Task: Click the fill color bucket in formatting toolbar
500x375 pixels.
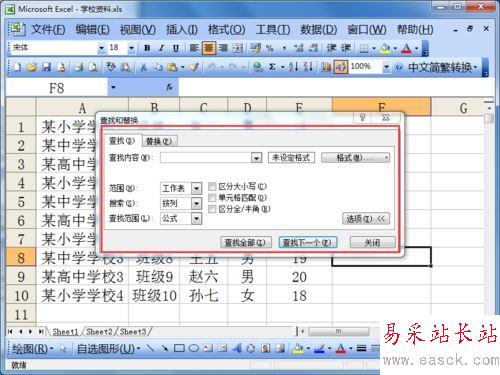Action: click(x=385, y=49)
